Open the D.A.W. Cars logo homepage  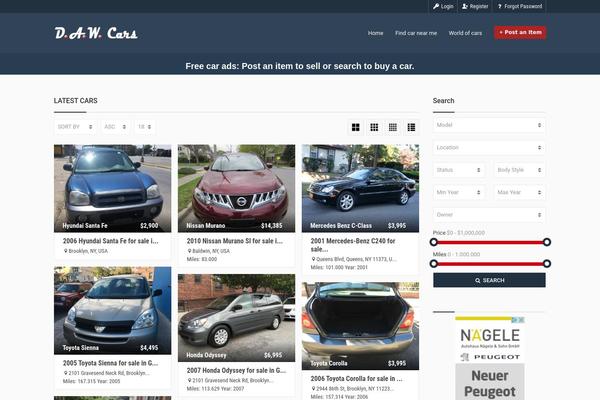(x=96, y=33)
